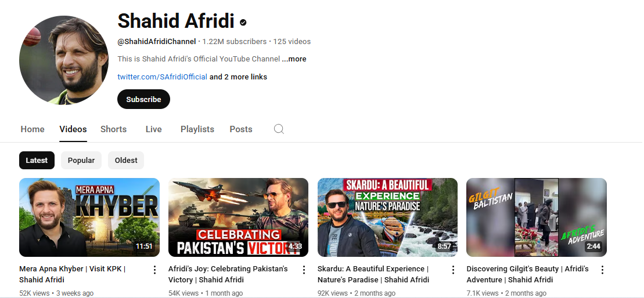The height and width of the screenshot is (298, 644).
Task: Click '52K views • 3 weeks ago' text
Action: click(x=56, y=293)
